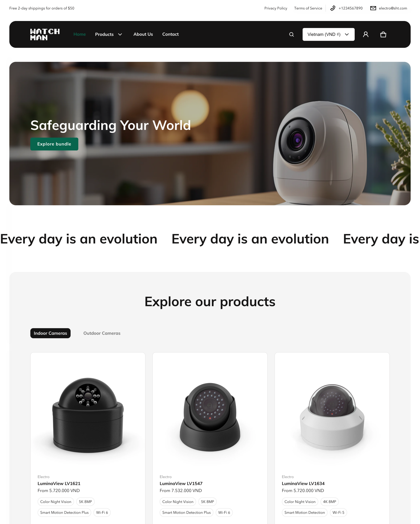This screenshot has height=524, width=420.
Task: Open Terms of Service link
Action: (308, 8)
